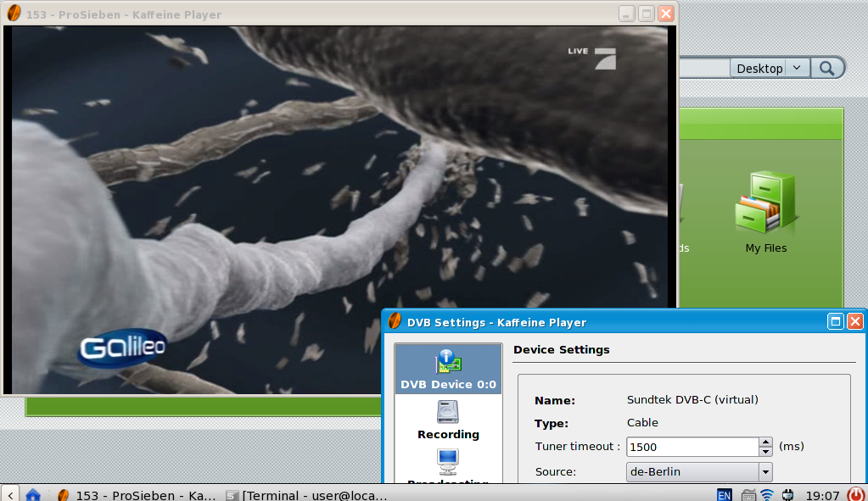Open the Broadcasting settings page icon
The image size is (868, 501).
point(448,461)
